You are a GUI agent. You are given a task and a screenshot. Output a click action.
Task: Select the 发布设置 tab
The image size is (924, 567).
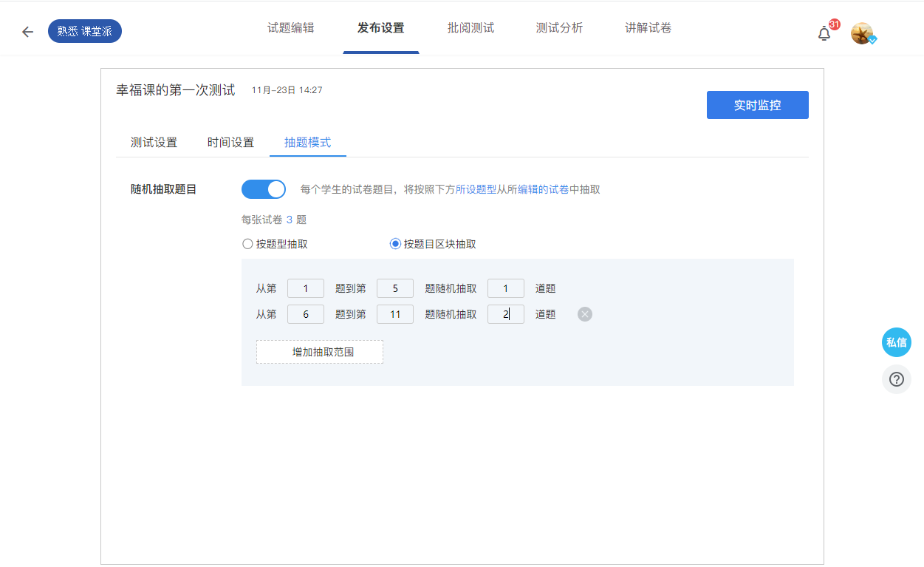[x=381, y=28]
